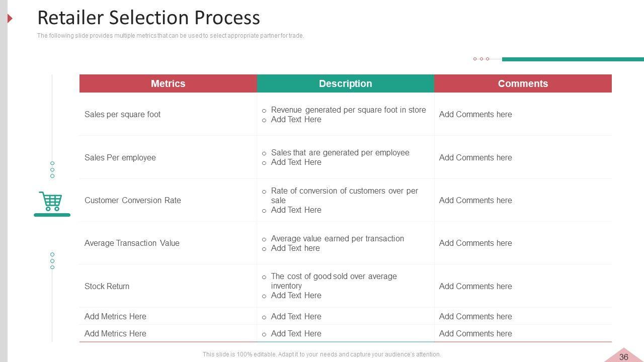Click the Stock Return metric cell
The height and width of the screenshot is (362, 644).
pos(107,286)
